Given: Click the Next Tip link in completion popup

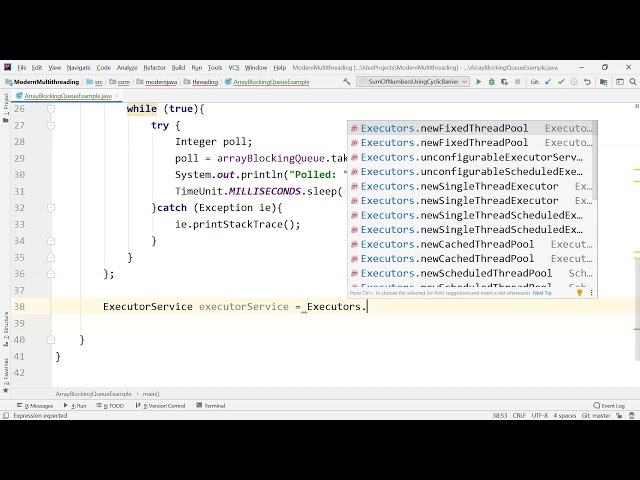Looking at the screenshot, I should click(542, 293).
